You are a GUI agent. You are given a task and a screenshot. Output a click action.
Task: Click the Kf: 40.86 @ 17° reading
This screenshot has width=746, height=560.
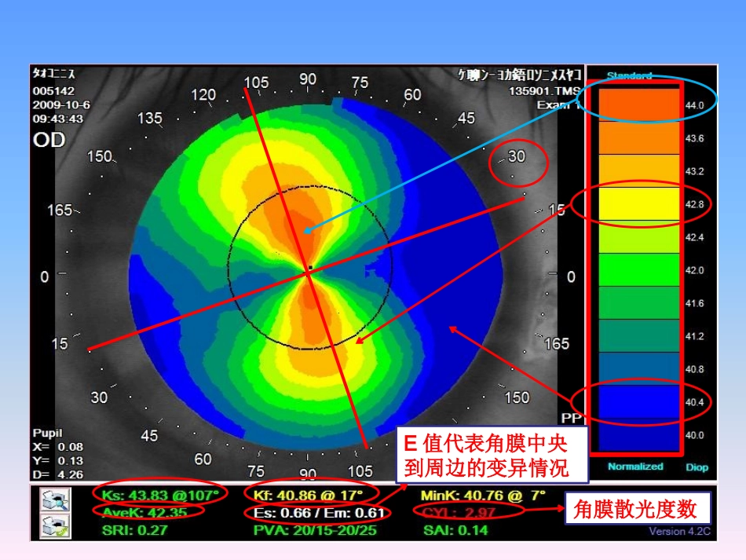click(x=309, y=495)
